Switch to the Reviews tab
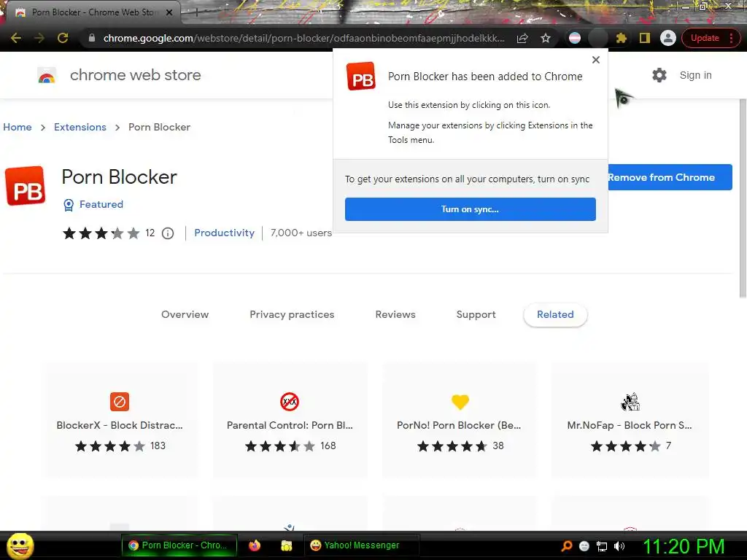Image resolution: width=747 pixels, height=560 pixels. [395, 314]
